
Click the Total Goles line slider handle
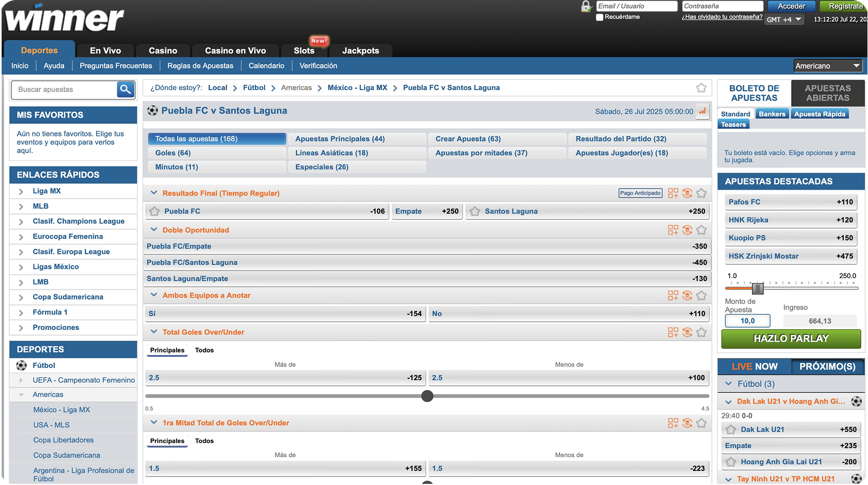click(427, 396)
